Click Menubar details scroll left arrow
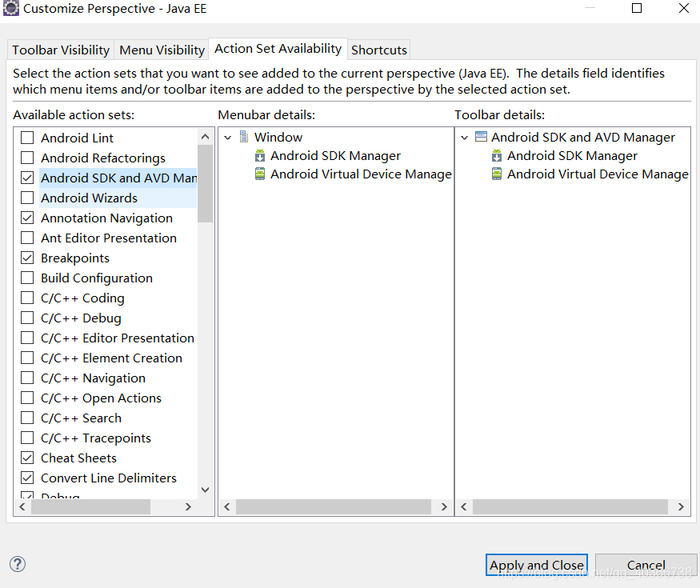The image size is (700, 588). 226,506
